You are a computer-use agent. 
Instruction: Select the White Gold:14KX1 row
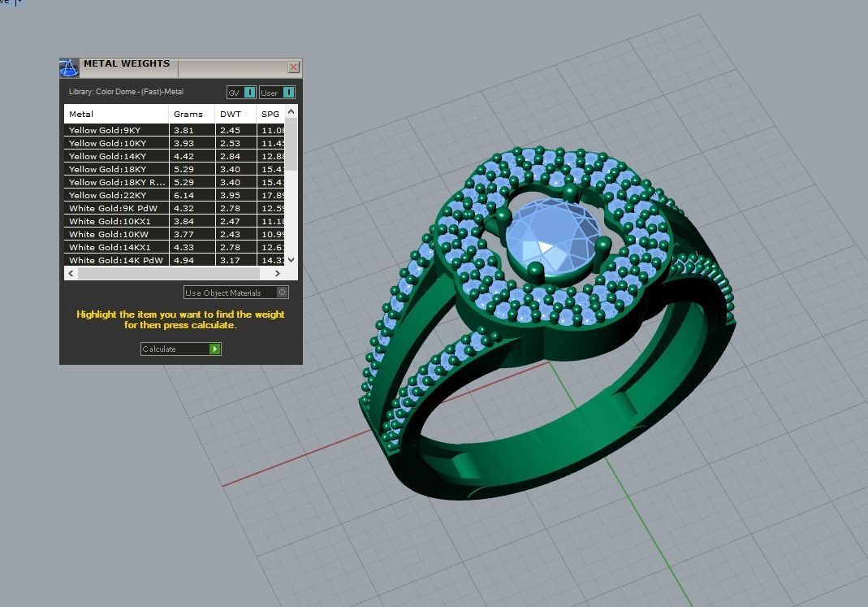pos(175,247)
